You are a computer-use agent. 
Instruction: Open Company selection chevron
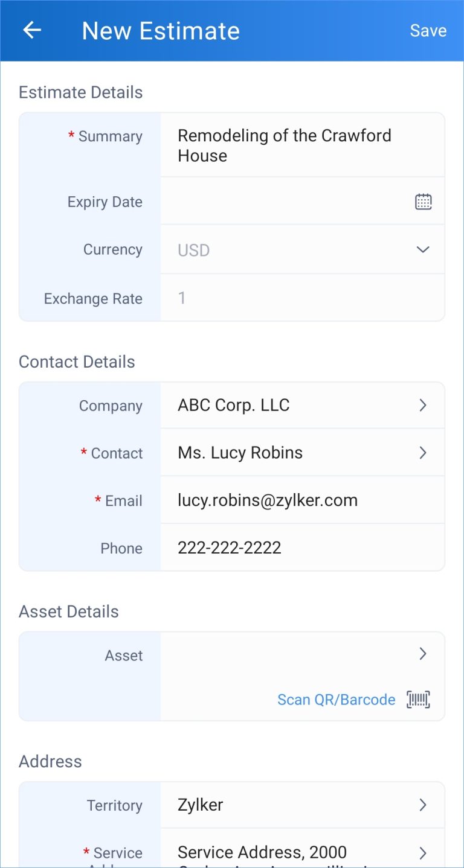coord(423,406)
